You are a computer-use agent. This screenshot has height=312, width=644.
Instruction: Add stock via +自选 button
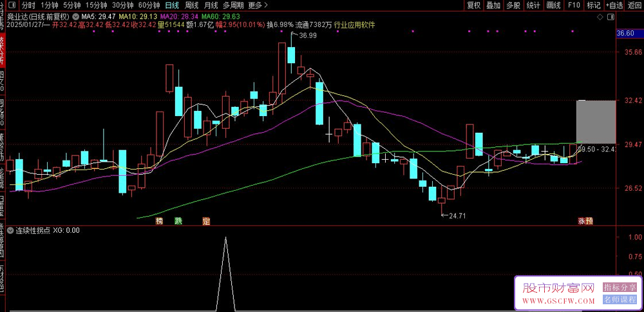[x=614, y=5]
